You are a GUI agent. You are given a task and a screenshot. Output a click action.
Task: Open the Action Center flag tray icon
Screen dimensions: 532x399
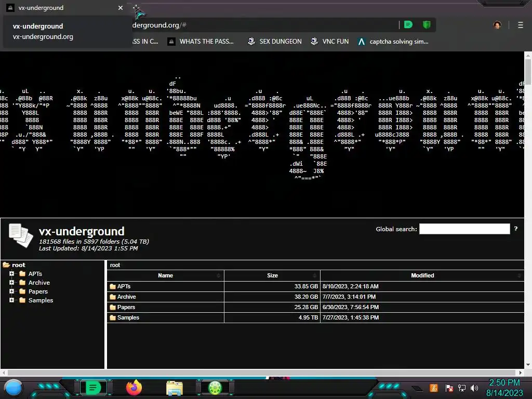[x=449, y=388]
